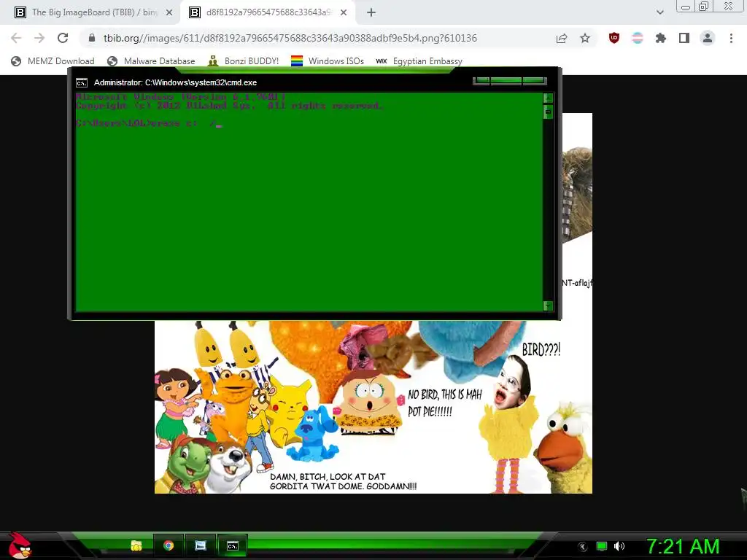Show hidden system tray icons
Viewport: 747px width, 560px height.
coord(583,547)
